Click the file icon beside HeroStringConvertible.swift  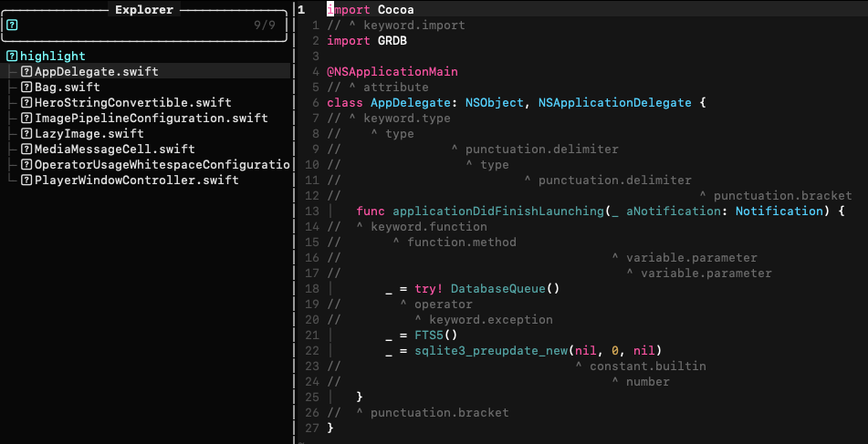point(26,103)
